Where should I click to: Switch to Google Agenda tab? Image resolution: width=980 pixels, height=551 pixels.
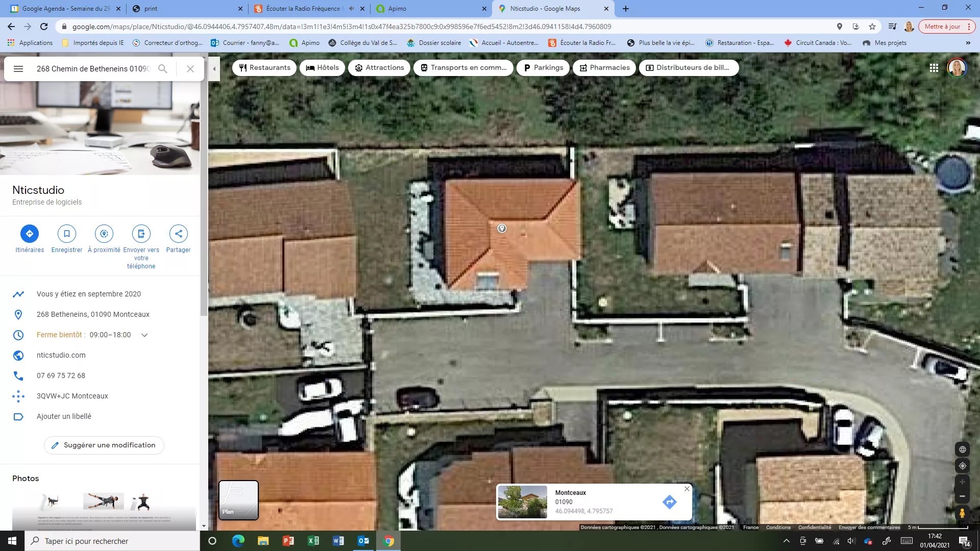(x=65, y=9)
